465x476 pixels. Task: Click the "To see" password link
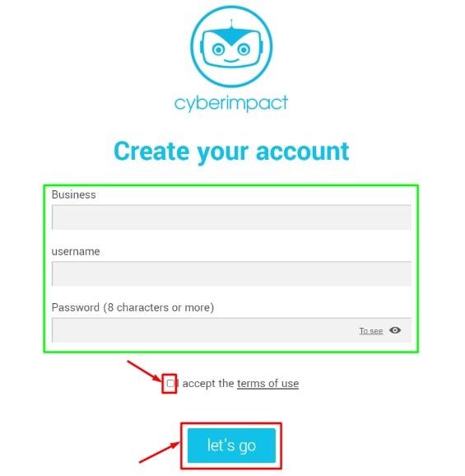pos(371,330)
